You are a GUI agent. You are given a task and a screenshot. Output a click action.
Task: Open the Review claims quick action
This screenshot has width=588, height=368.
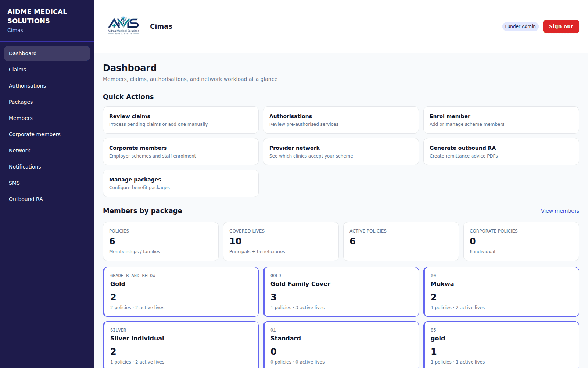(x=181, y=120)
